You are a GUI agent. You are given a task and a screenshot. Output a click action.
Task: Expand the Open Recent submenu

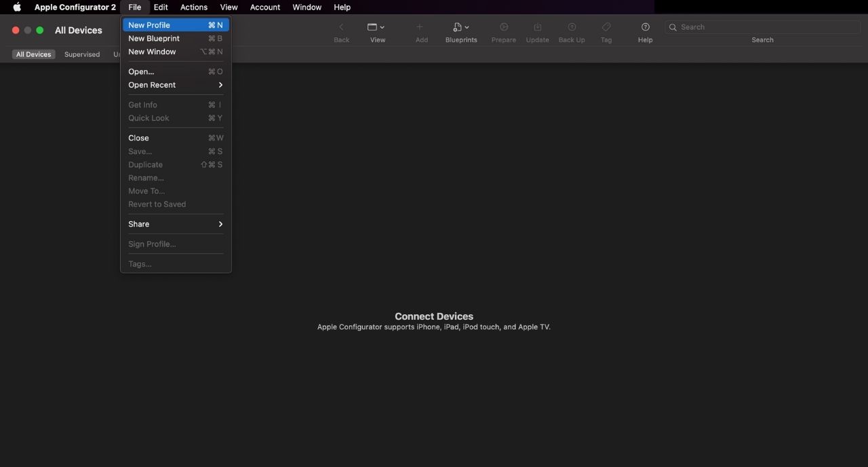tap(176, 85)
